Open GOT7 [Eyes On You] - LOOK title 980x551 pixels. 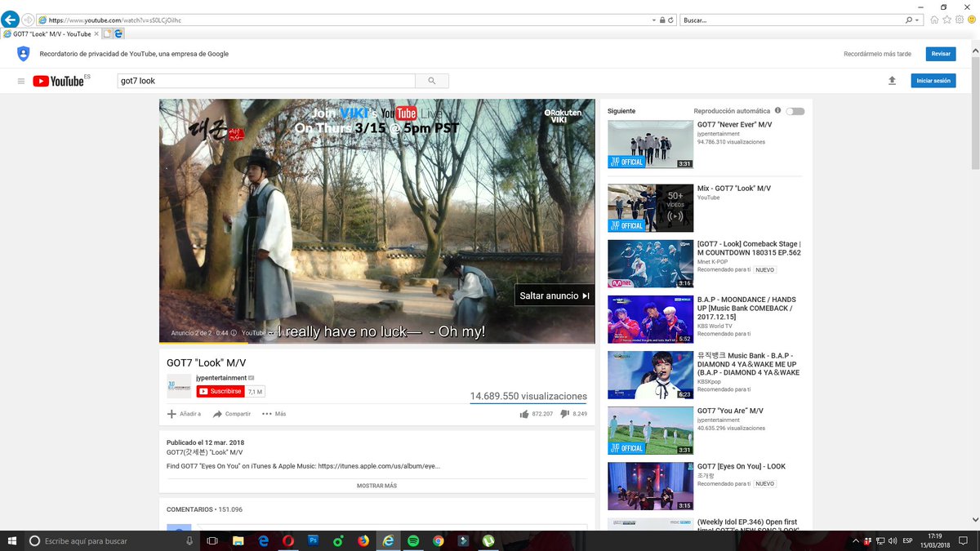(x=742, y=466)
